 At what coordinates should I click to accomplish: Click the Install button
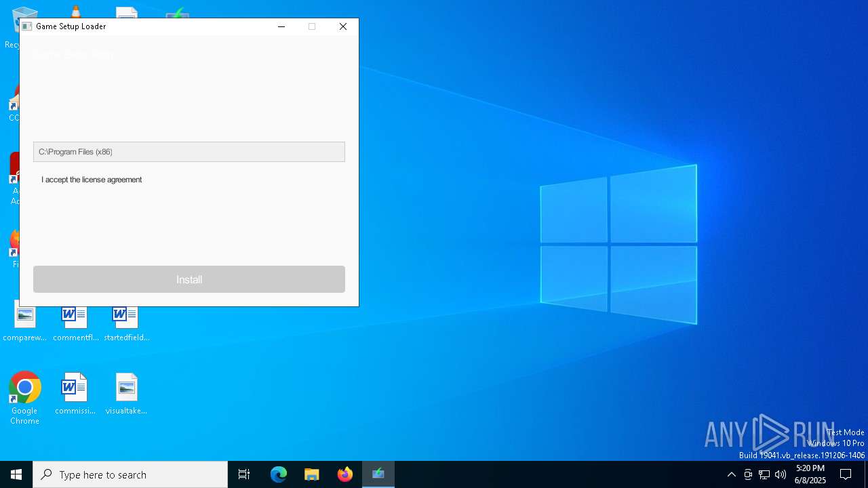pyautogui.click(x=189, y=279)
